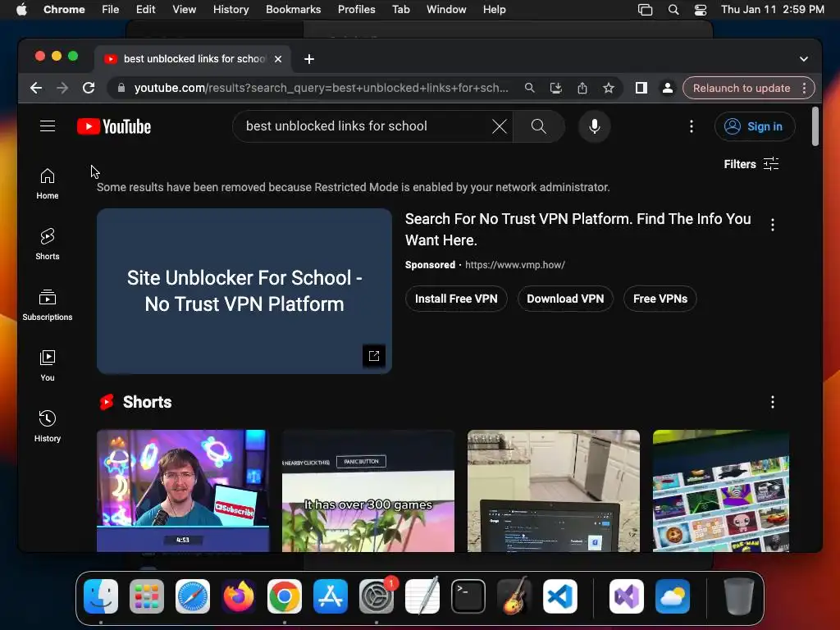
Task: Click the Chrome address bar URL
Action: click(321, 88)
